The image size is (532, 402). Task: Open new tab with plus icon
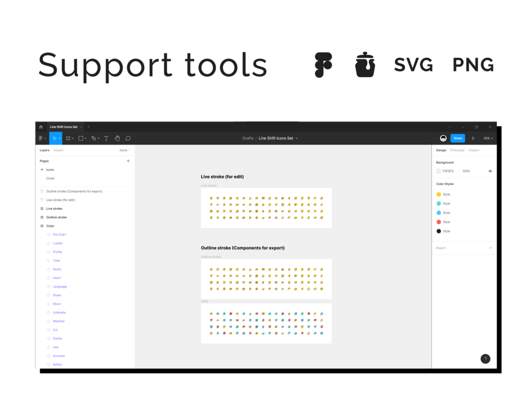click(88, 127)
